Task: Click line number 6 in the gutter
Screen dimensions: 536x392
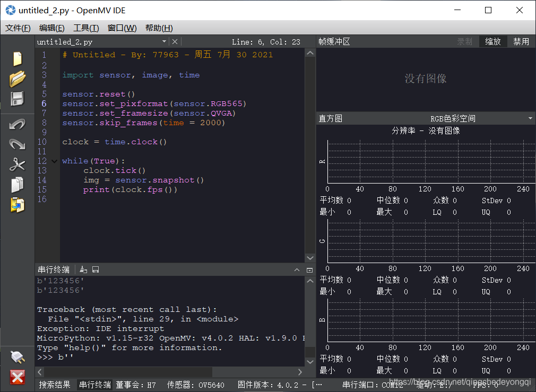Action: pyautogui.click(x=44, y=103)
